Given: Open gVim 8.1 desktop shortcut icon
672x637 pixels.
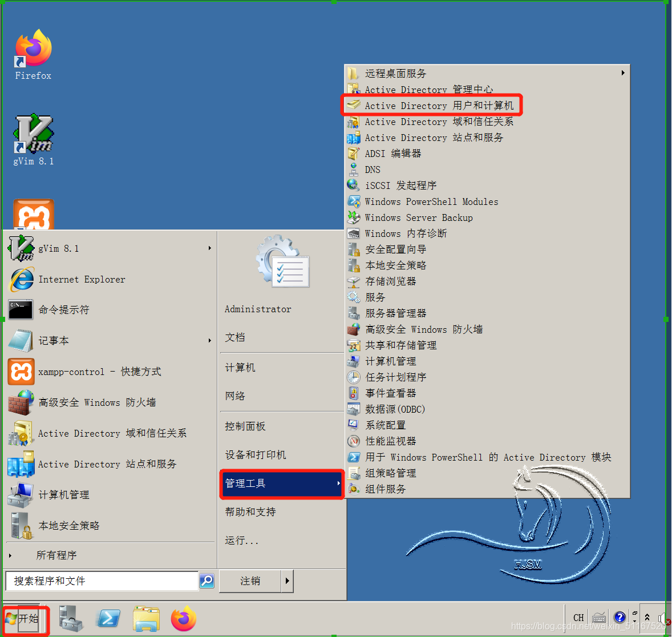Looking at the screenshot, I should pos(34,134).
